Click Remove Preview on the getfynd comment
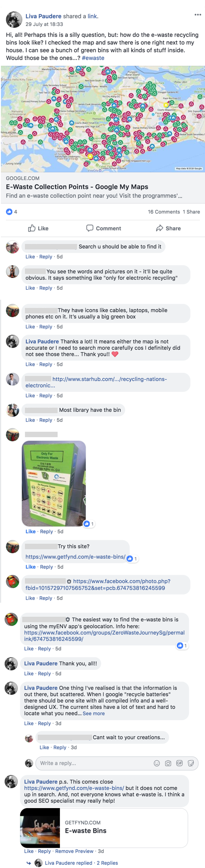The width and height of the screenshot is (205, 868). coord(74,851)
